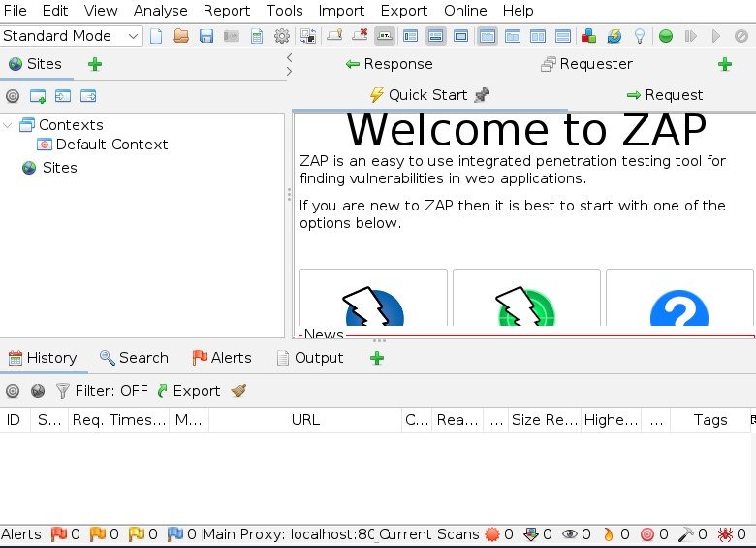
Task: Collapse the left panel with the upper splitter arrow
Action: coord(289,57)
